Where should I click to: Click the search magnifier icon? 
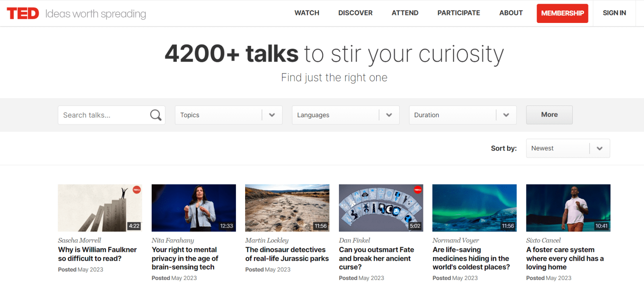click(x=155, y=115)
